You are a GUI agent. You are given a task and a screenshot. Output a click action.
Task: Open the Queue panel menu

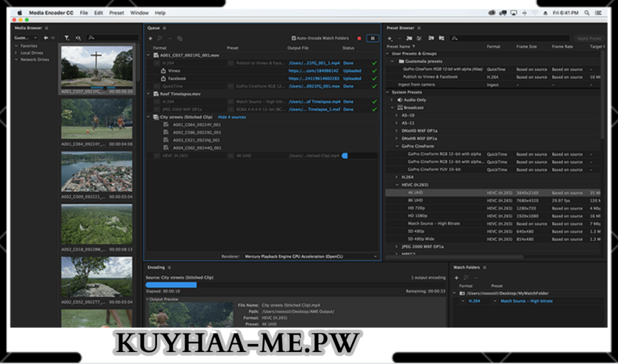[164, 28]
